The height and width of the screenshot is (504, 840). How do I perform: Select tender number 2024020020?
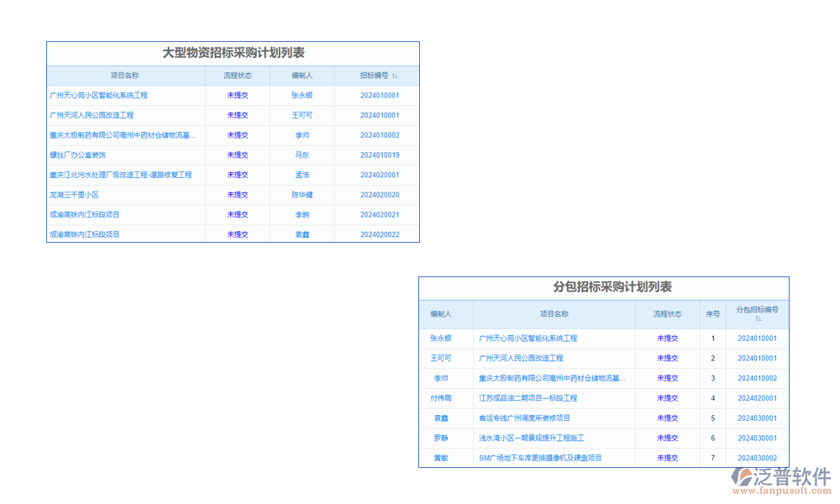coord(380,195)
